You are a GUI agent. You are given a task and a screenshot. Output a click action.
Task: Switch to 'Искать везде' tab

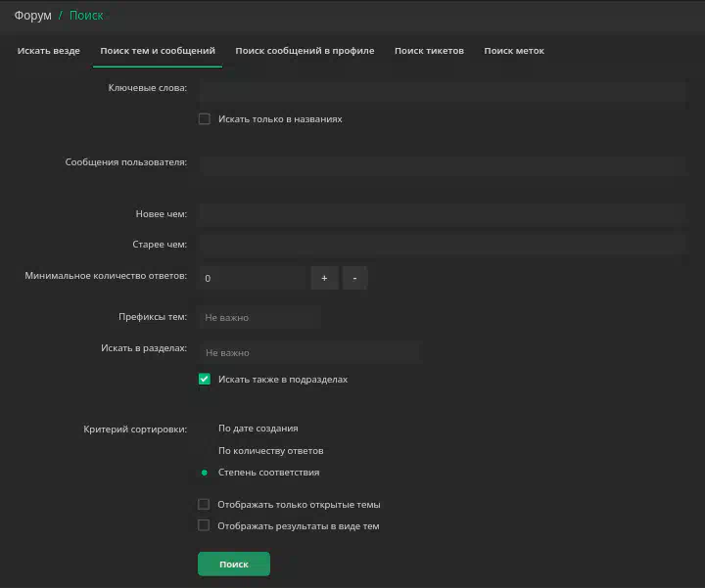point(49,51)
